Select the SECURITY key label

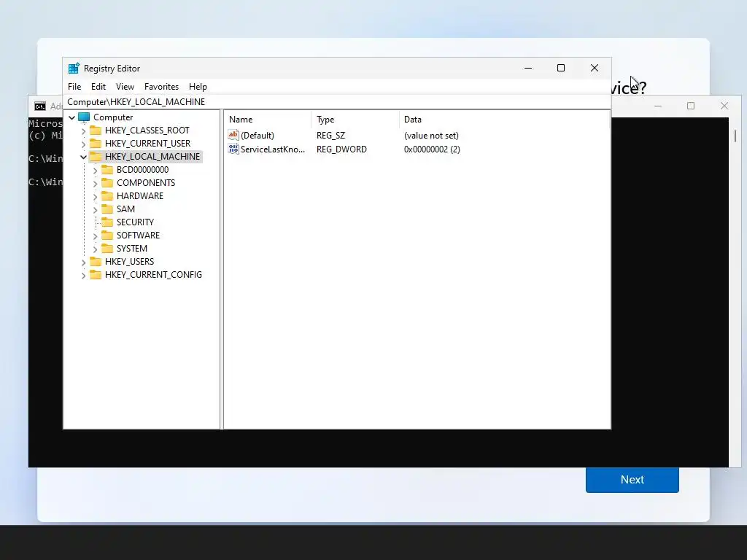click(135, 222)
